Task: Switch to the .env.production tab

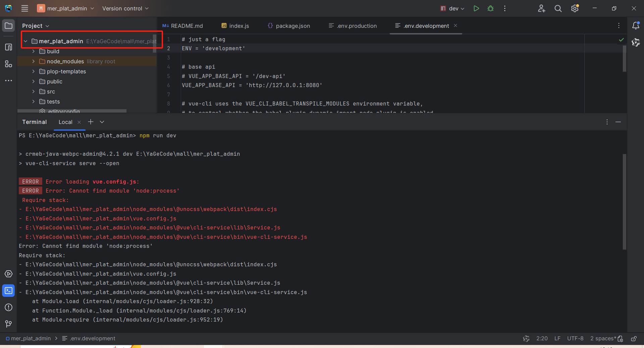Action: coord(353,26)
